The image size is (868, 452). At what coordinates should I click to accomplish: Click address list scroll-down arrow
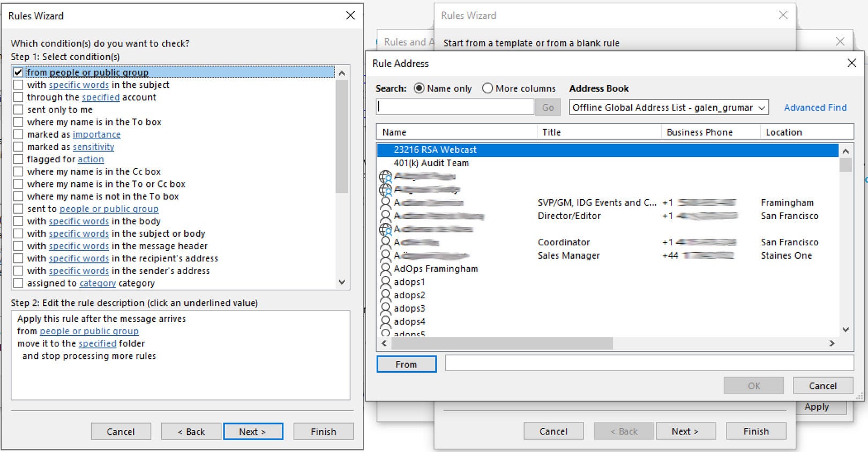845,330
